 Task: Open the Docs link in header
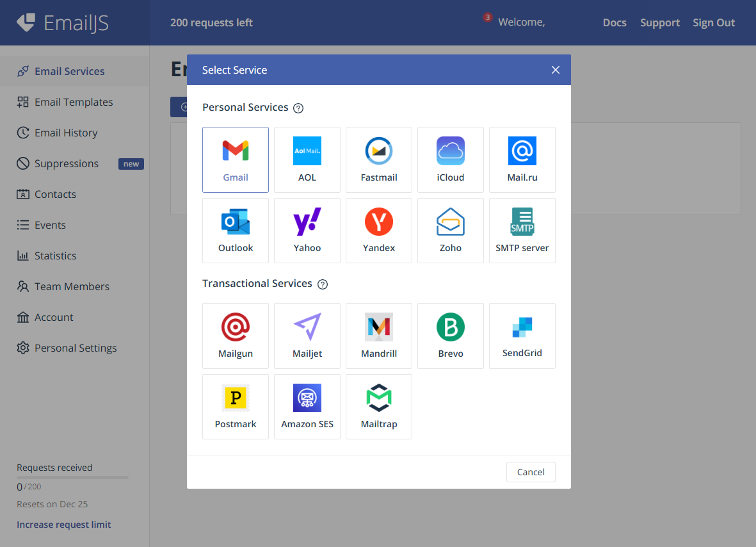coord(615,22)
